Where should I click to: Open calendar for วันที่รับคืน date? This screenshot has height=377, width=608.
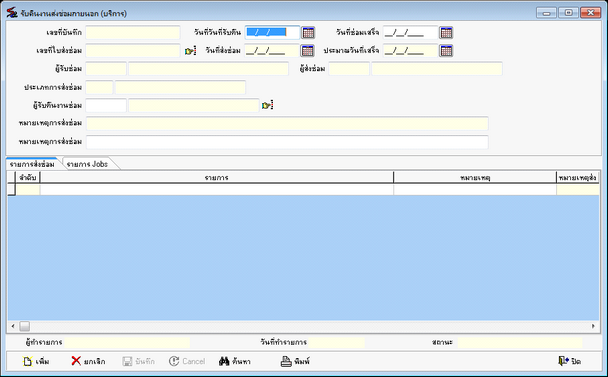point(308,33)
